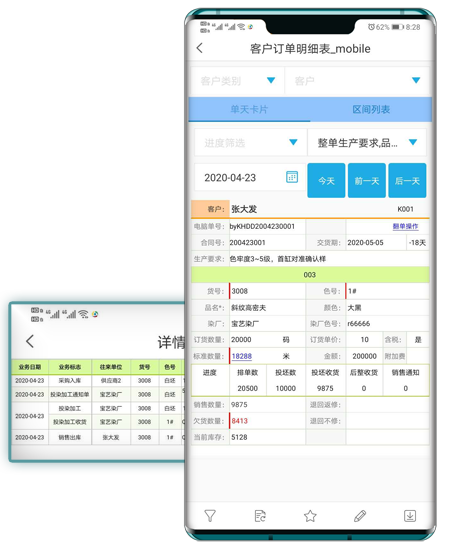The width and height of the screenshot is (449, 550).
Task: Click the 前一天 button
Action: point(367,181)
